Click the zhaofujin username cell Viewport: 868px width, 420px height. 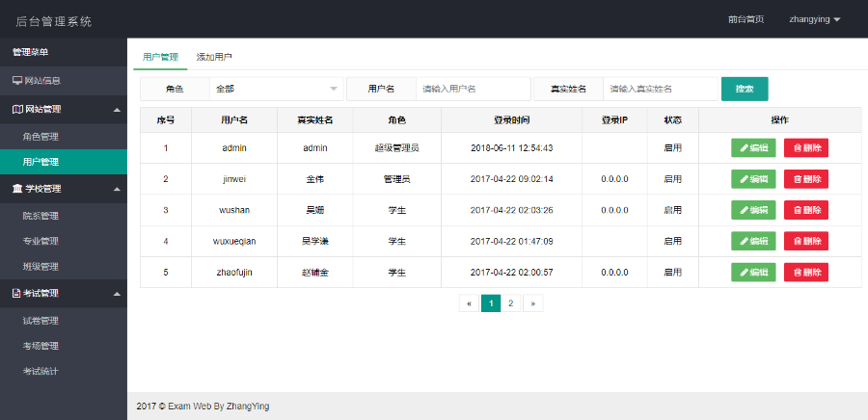(x=234, y=273)
